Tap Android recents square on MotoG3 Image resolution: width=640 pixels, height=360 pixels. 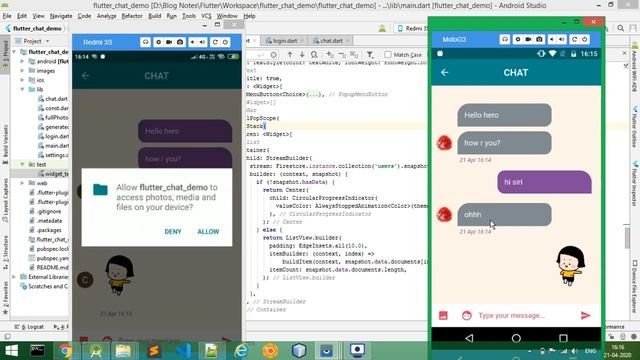click(563, 338)
